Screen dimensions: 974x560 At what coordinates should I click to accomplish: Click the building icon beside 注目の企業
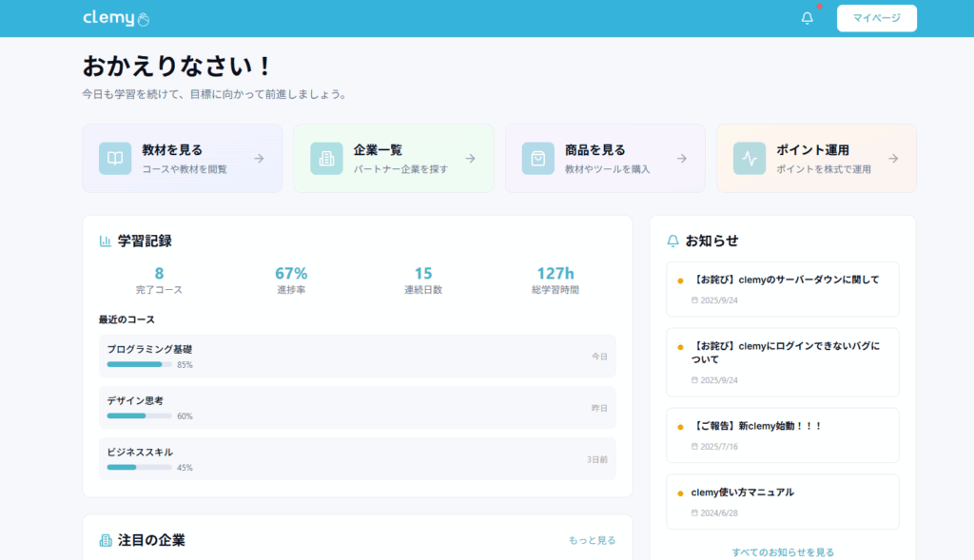tap(106, 540)
